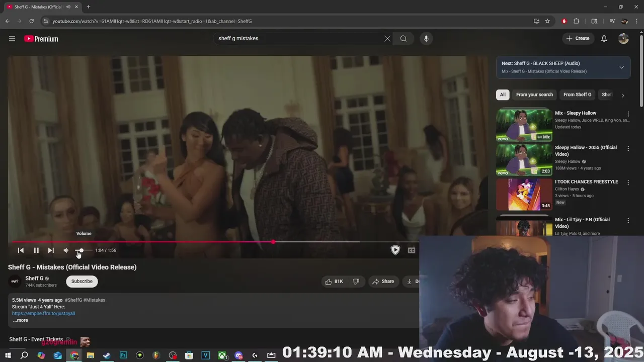Open the empire.ffm.to/just4yall link
This screenshot has height=362, width=644.
click(43, 313)
